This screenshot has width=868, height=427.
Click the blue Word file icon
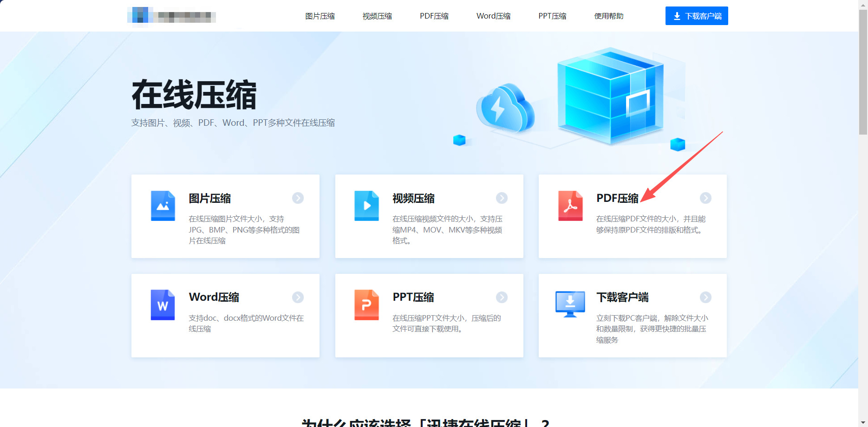163,305
